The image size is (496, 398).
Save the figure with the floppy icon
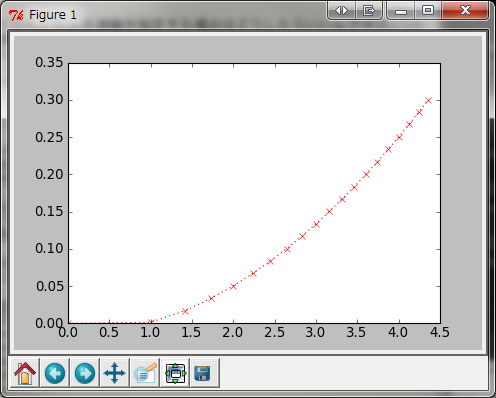coord(205,373)
